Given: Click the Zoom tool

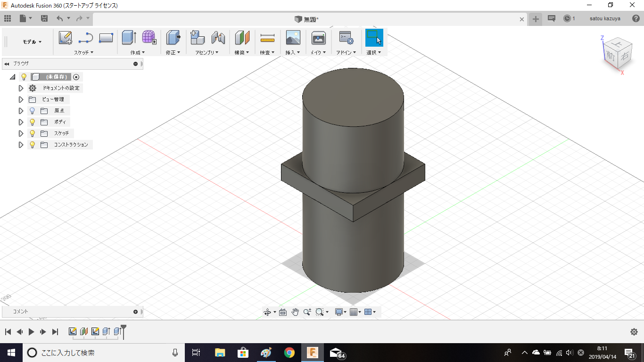Looking at the screenshot, I should pyautogui.click(x=307, y=312).
